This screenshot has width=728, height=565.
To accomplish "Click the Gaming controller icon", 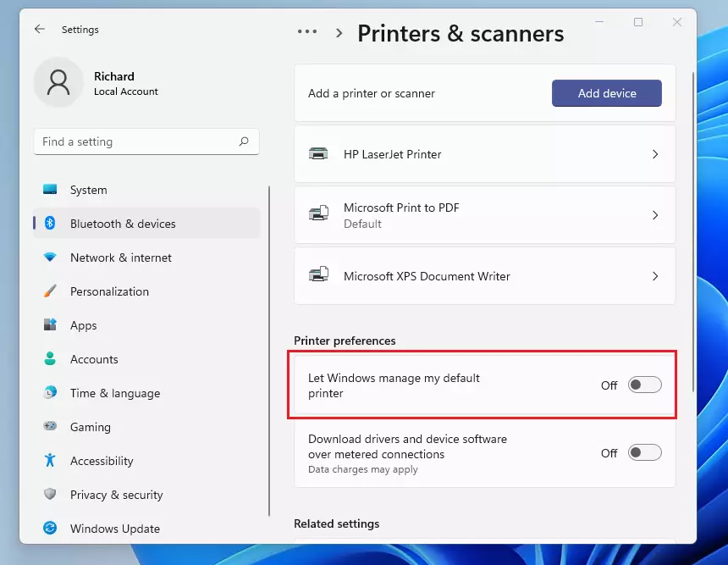I will point(50,425).
